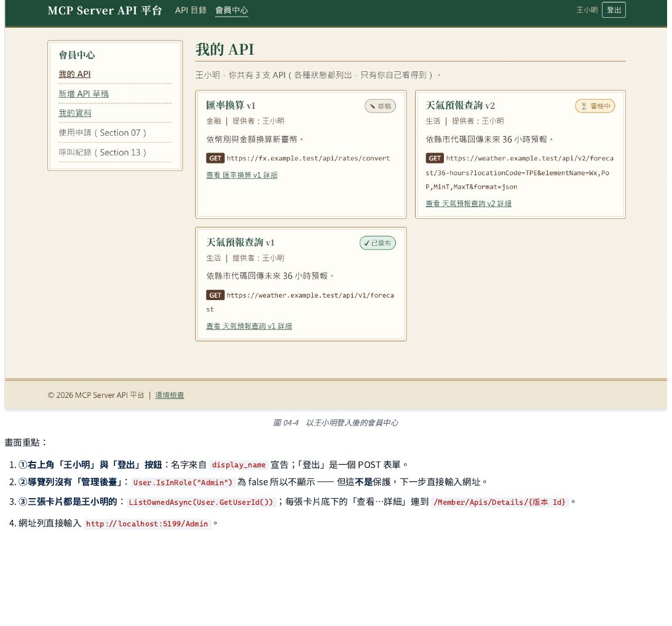Open 查看 天氣預報查詢 v2 詳細 link

coord(468,204)
